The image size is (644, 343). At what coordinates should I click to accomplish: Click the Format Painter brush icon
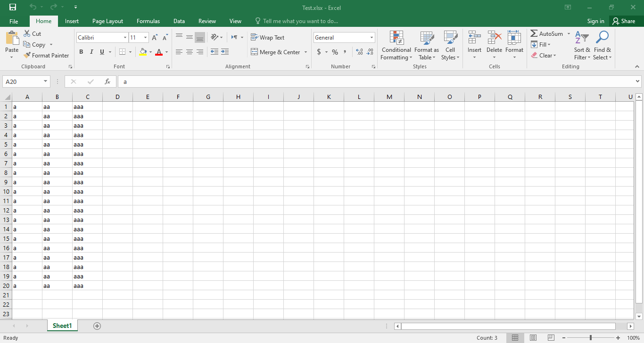click(27, 56)
